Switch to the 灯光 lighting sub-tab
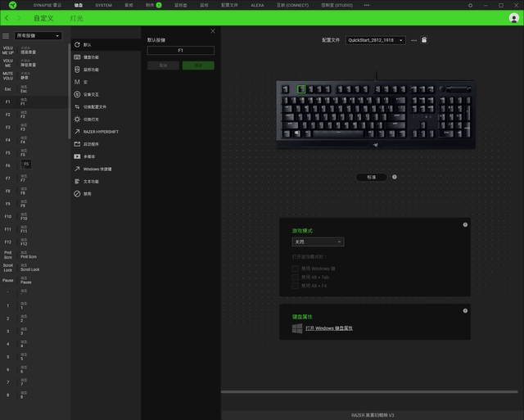This screenshot has height=420, width=524. tap(76, 18)
